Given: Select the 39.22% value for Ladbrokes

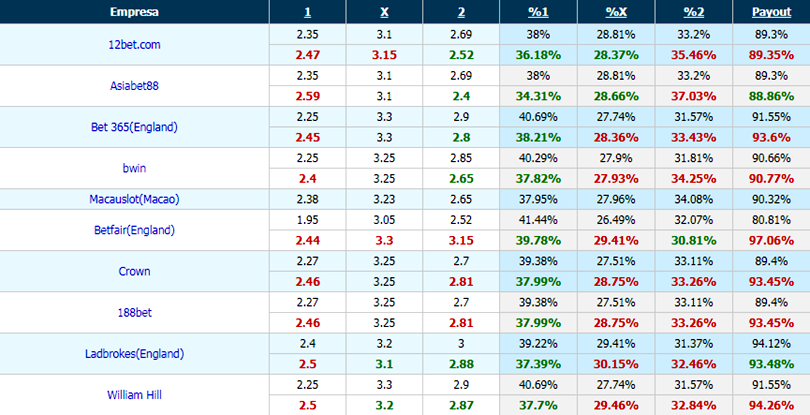Looking at the screenshot, I should tap(538, 344).
